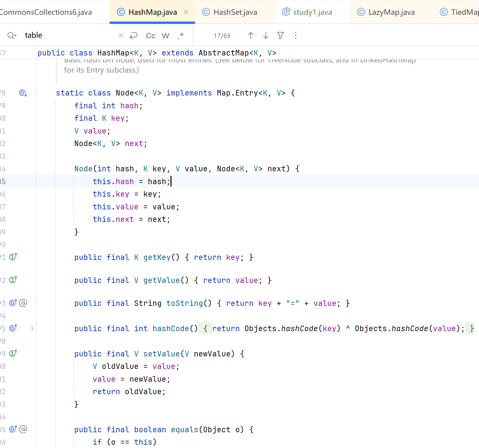The image size is (479, 448).
Task: Close the HashMap.java tab
Action: coord(186,12)
